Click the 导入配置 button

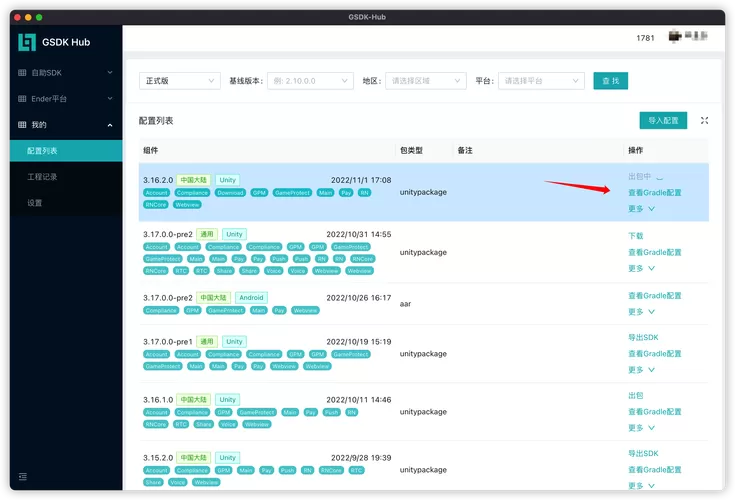[x=663, y=120]
